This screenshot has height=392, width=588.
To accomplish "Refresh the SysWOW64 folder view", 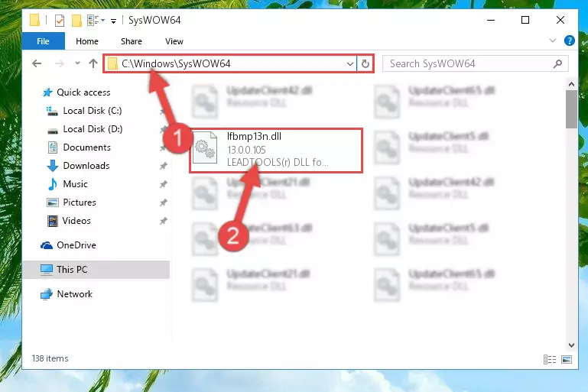I will point(365,63).
